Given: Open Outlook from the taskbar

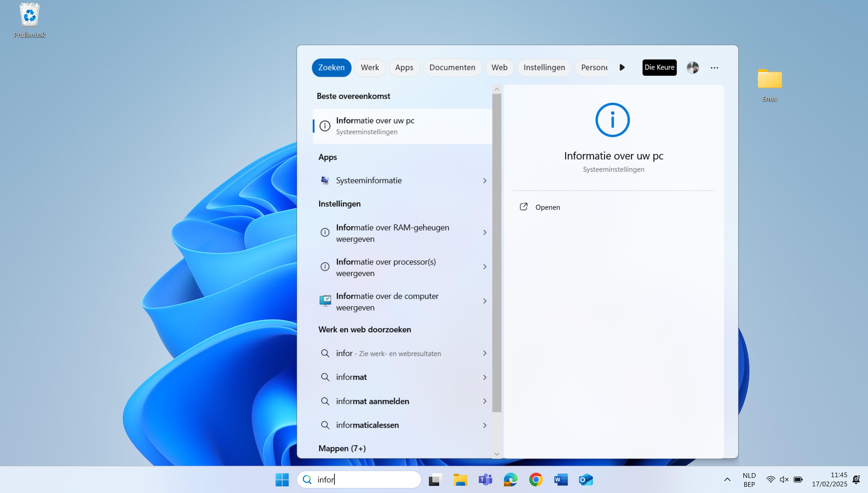Looking at the screenshot, I should [x=586, y=480].
